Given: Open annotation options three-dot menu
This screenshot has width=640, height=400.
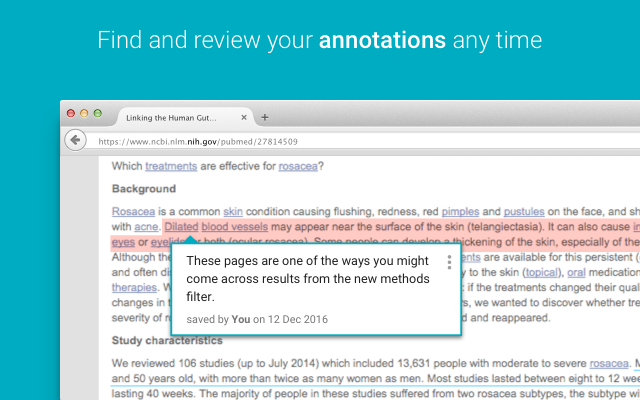Looking at the screenshot, I should click(449, 262).
